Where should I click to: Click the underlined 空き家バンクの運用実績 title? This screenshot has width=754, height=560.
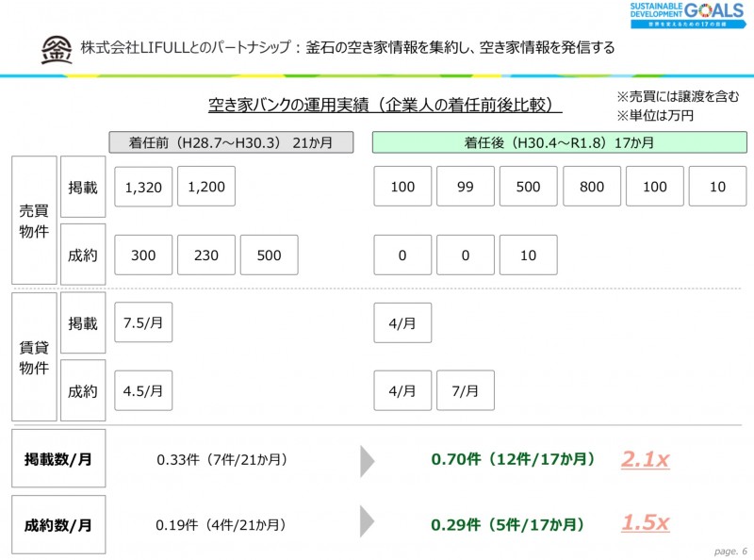click(378, 105)
